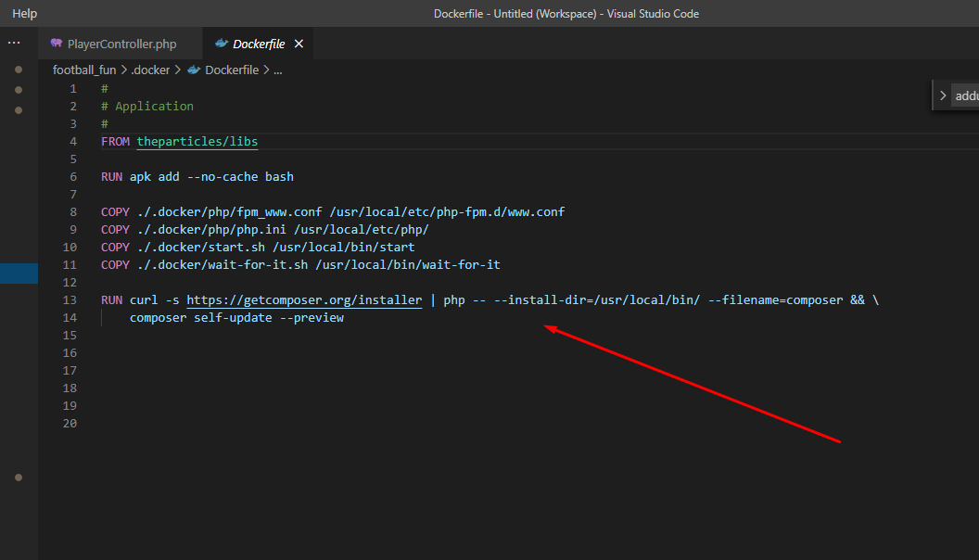The image size is (979, 560).
Task: Open the Help menu
Action: [25, 14]
